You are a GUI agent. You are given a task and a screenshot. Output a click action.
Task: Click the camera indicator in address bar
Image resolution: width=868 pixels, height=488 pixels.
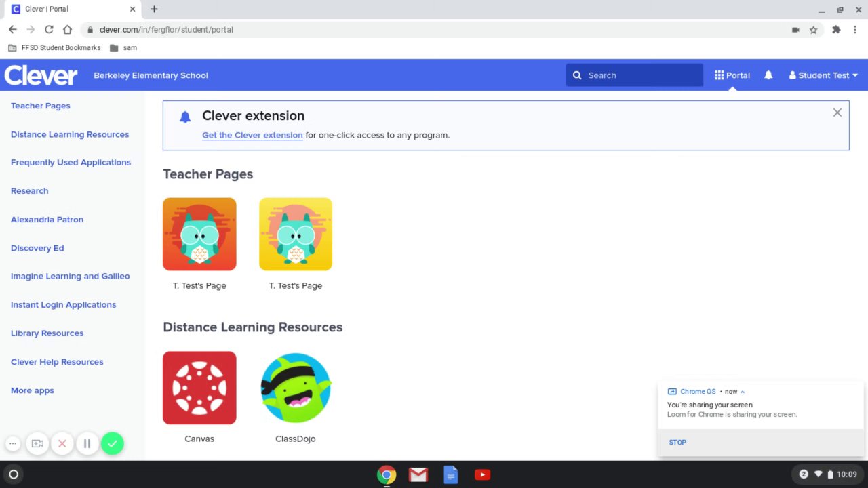(795, 30)
